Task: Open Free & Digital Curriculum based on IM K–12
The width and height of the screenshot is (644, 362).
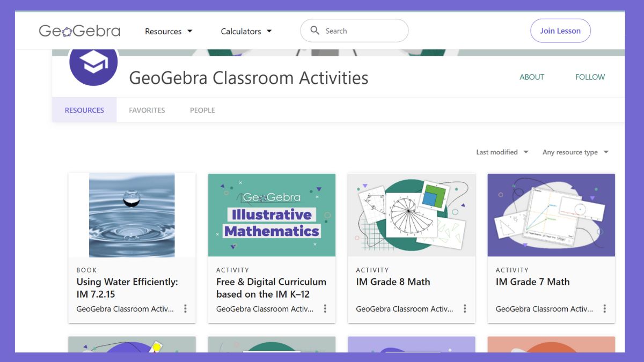Action: tap(271, 288)
